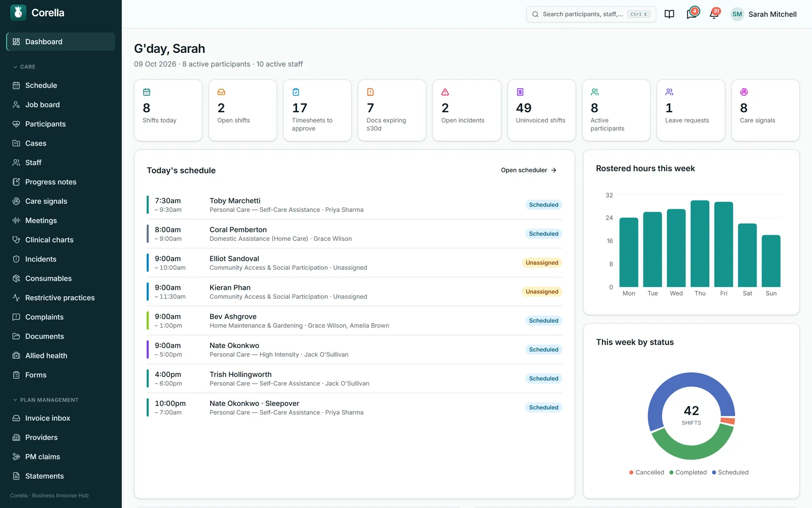The width and height of the screenshot is (812, 508).
Task: Open the Leave requests card
Action: click(691, 110)
